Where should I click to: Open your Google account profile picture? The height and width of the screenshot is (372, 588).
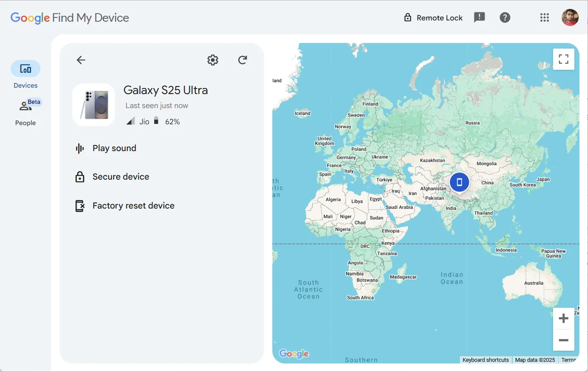click(x=570, y=17)
